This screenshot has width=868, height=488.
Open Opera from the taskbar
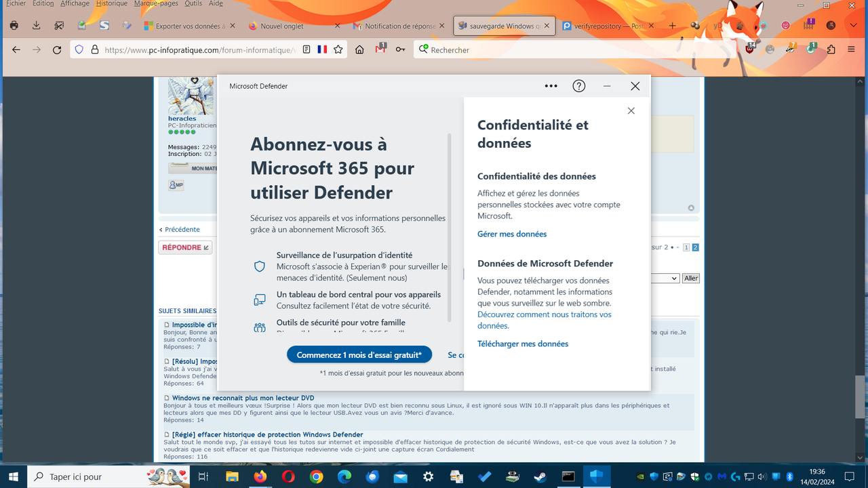tap(288, 477)
